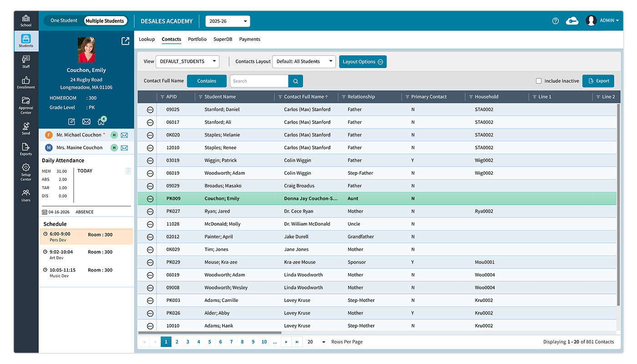Open the Staff section in sidebar

click(x=26, y=61)
